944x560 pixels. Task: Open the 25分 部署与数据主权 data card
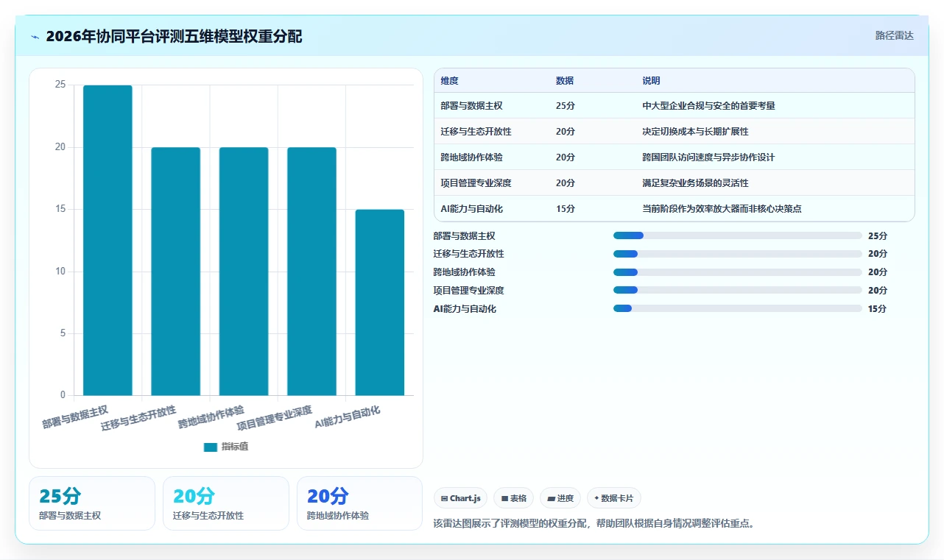click(x=92, y=503)
